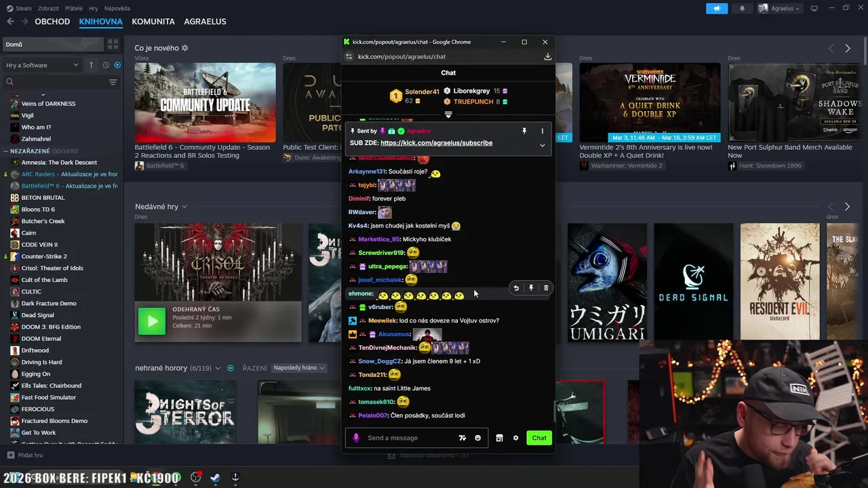The width and height of the screenshot is (868, 488).
Task: Open the Hry menu
Action: 94,8
